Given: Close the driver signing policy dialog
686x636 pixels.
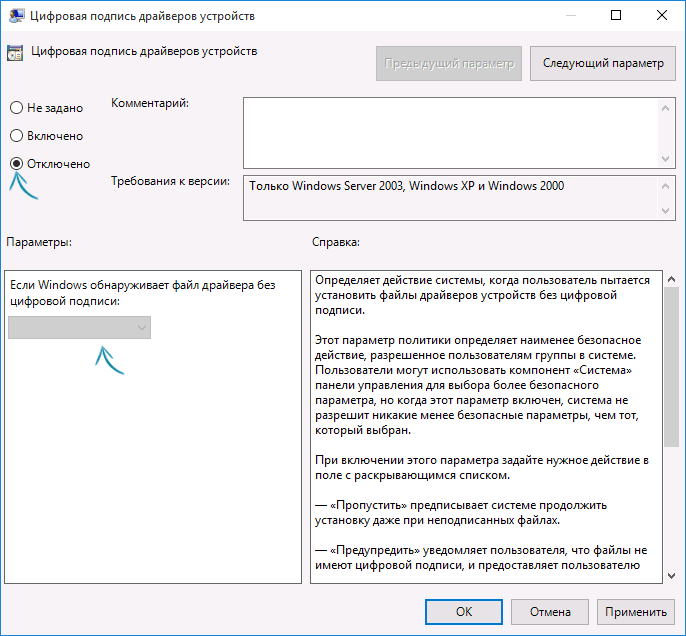Looking at the screenshot, I should pyautogui.click(x=662, y=17).
